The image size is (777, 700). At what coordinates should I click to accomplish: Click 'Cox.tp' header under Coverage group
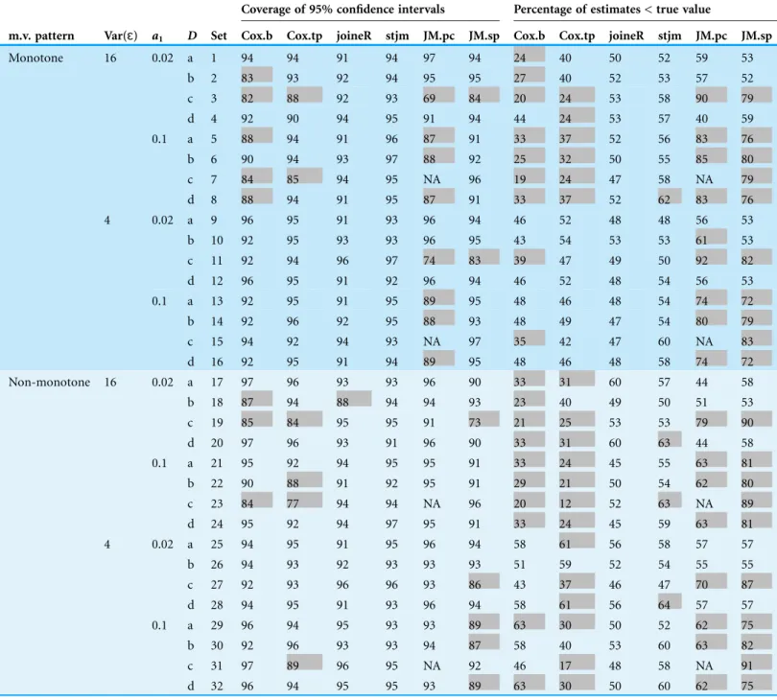pos(304,36)
